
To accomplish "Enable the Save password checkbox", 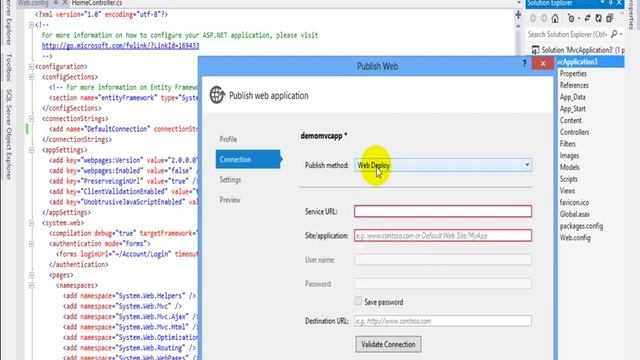I will (x=358, y=301).
